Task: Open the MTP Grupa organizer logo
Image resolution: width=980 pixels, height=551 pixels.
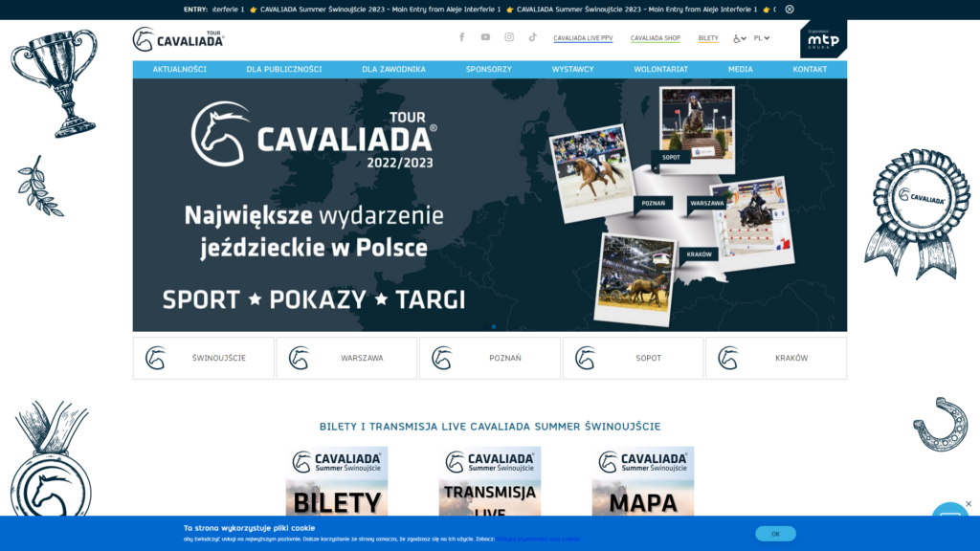Action: 823,39
